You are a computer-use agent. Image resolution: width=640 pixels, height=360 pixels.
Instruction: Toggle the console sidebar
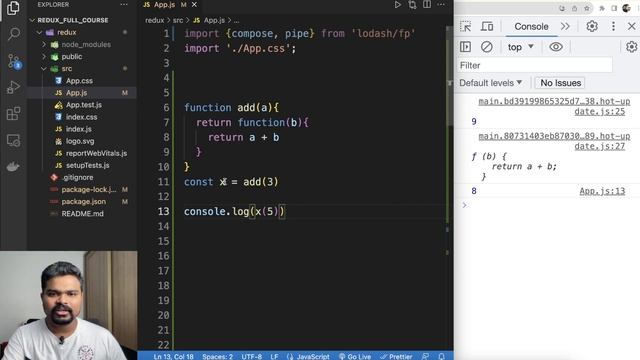(465, 47)
